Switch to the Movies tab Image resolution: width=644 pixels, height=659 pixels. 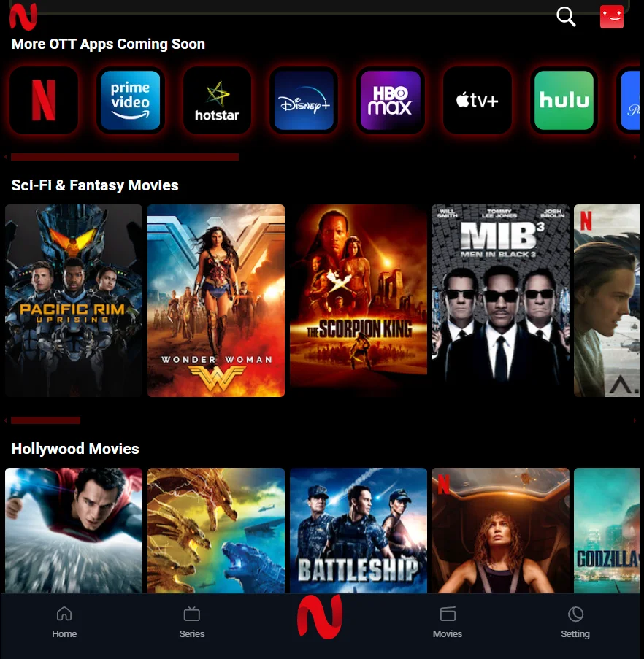[x=448, y=623]
